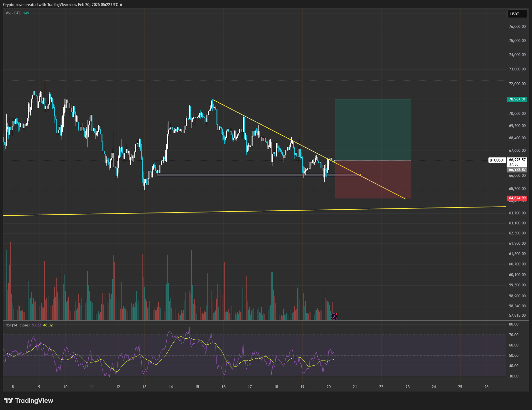Click the 60,700.00 price axis label

(x=517, y=264)
